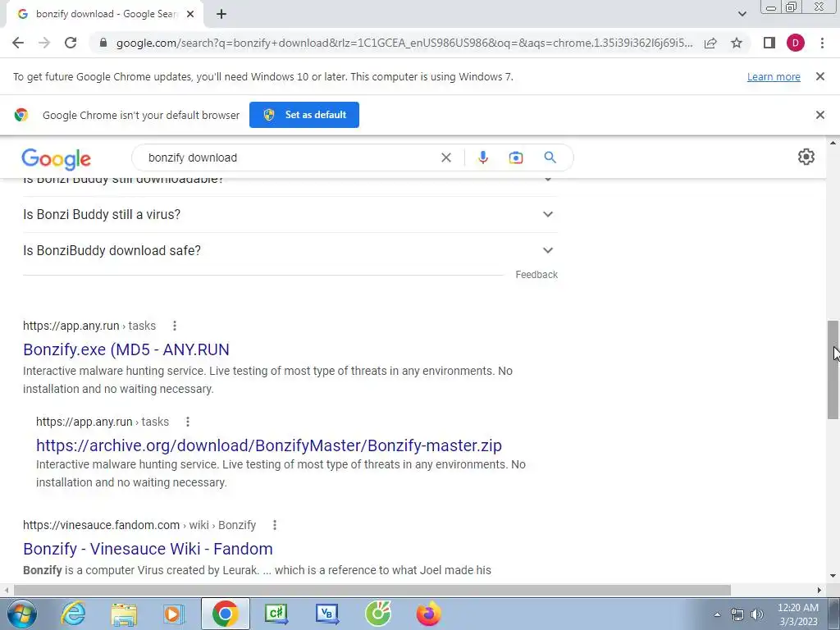The image size is (840, 630).
Task: Bookmark this page with the star
Action: (x=737, y=43)
